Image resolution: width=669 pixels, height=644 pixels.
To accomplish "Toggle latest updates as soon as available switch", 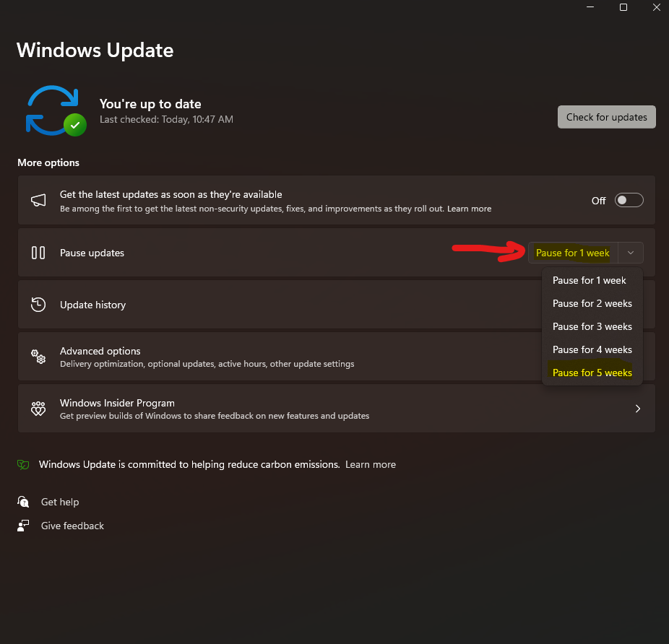I will [629, 200].
